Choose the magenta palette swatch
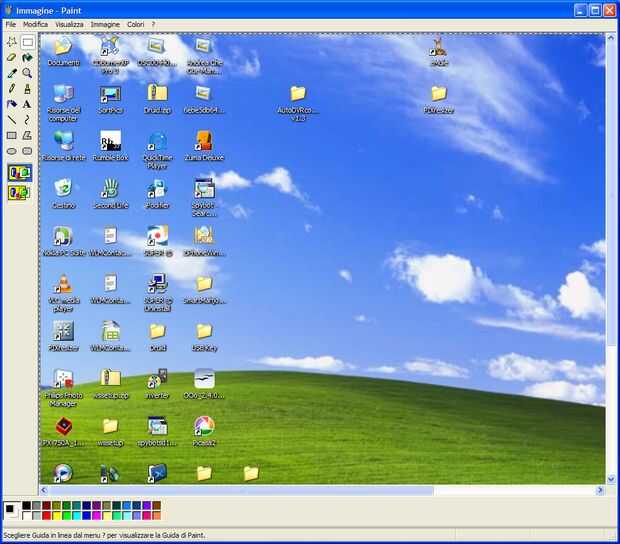This screenshot has height=544, width=620. tap(97, 516)
